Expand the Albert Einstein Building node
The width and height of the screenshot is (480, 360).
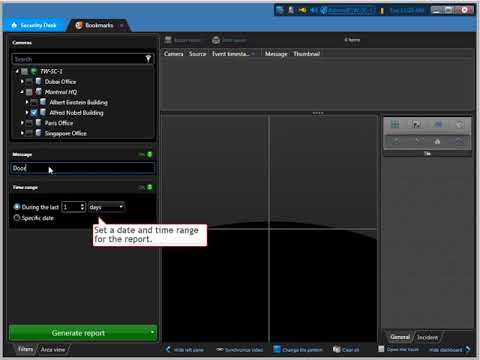[x=27, y=102]
